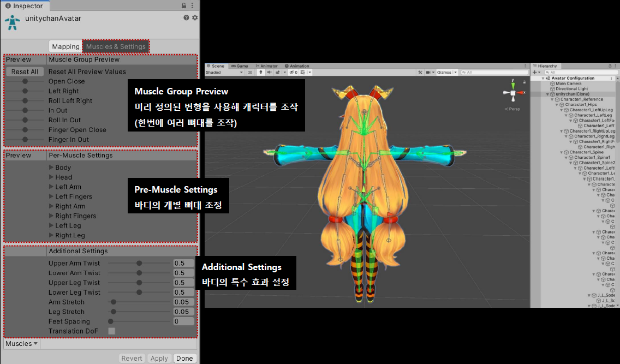Click the unitychanAvatar humanoid avatar icon
The image size is (620, 364).
coord(12,22)
